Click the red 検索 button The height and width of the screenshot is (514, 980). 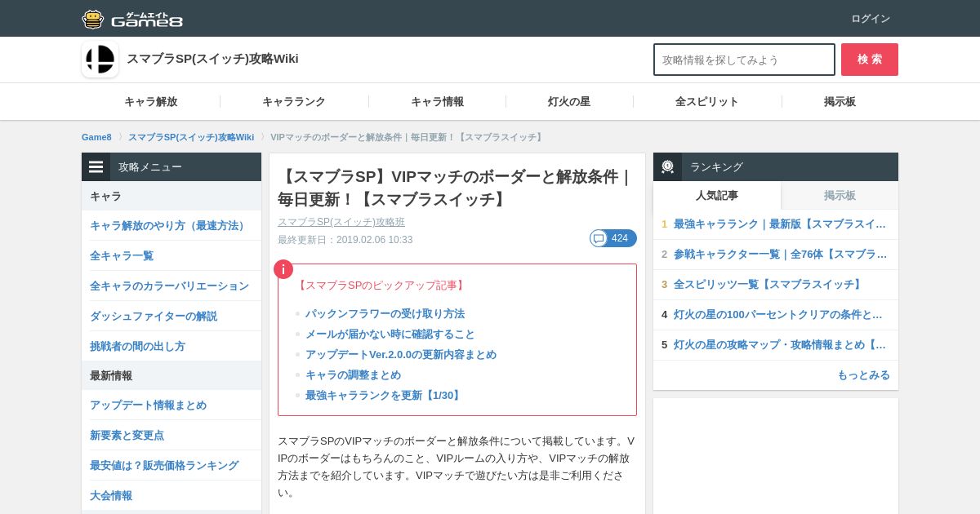click(x=870, y=60)
